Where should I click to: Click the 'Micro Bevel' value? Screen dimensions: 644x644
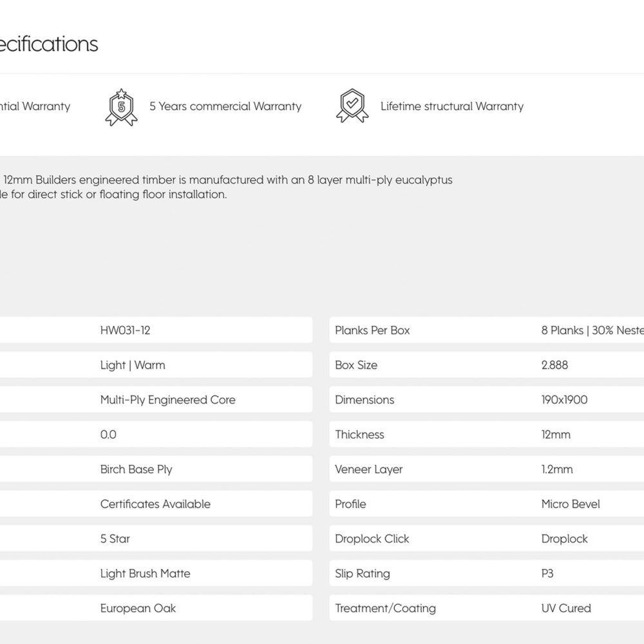[x=571, y=504]
